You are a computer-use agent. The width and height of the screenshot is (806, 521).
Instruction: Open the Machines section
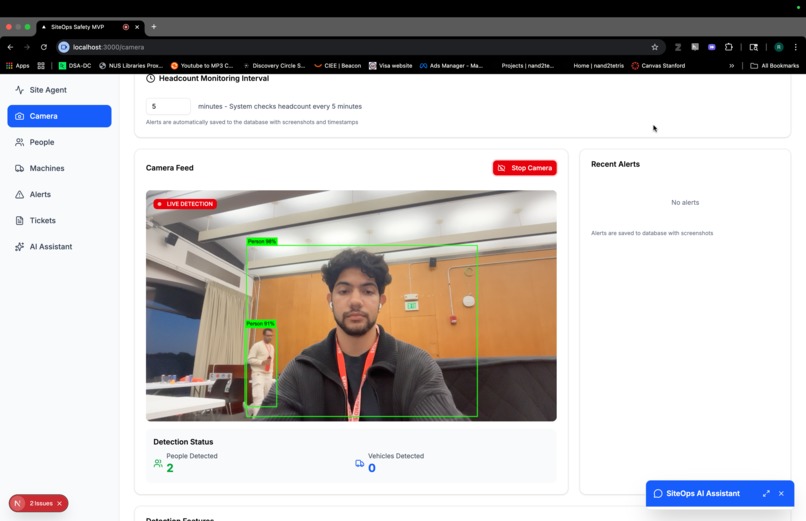pyautogui.click(x=47, y=169)
